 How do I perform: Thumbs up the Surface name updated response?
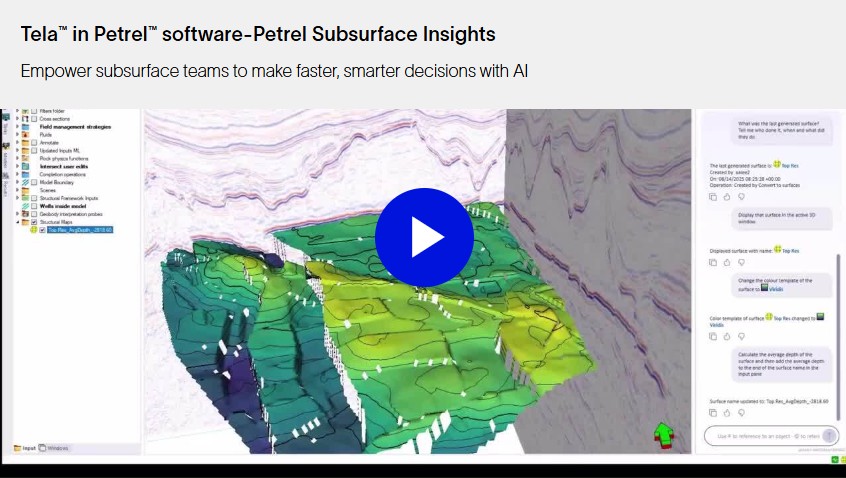727,413
